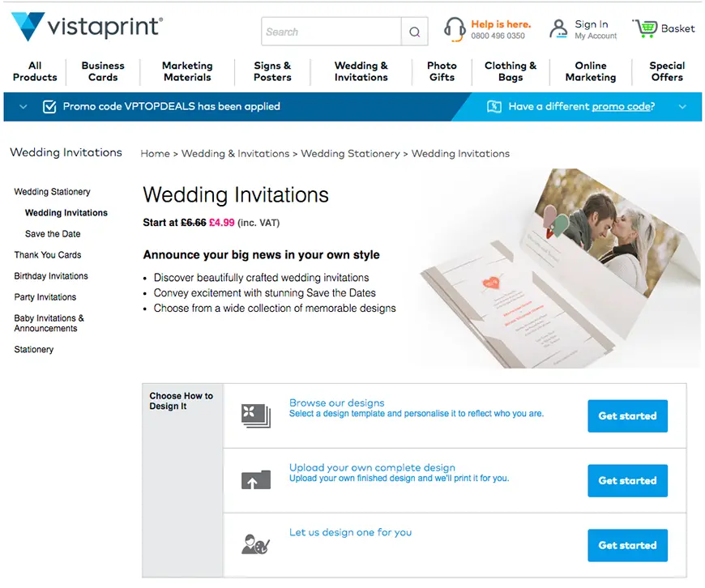Click the Vistaprint logo
Image resolution: width=705 pixels, height=588 pixels.
point(87,26)
